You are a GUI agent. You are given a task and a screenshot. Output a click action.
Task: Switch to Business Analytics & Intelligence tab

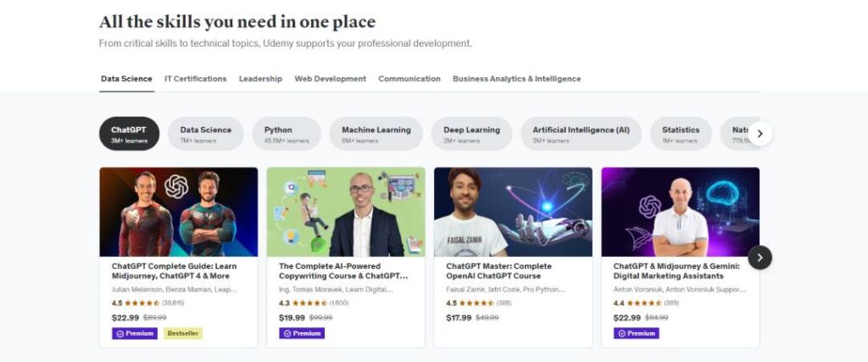516,79
